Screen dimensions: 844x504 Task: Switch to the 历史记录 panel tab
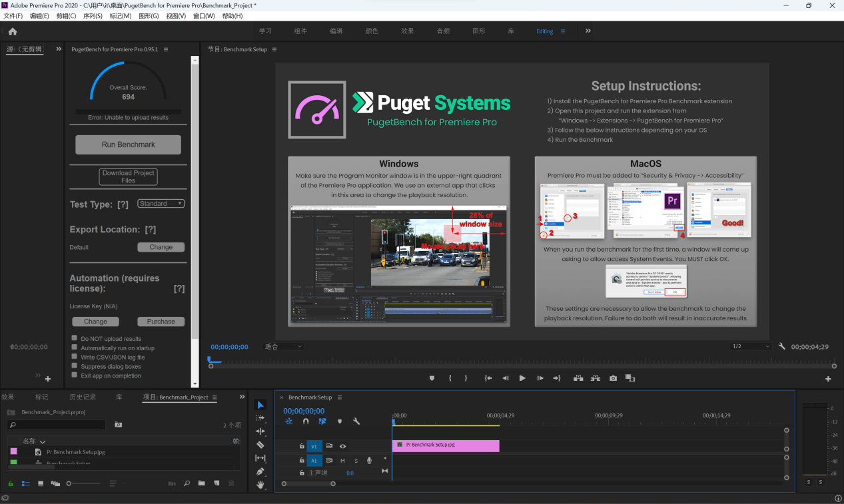click(x=83, y=397)
